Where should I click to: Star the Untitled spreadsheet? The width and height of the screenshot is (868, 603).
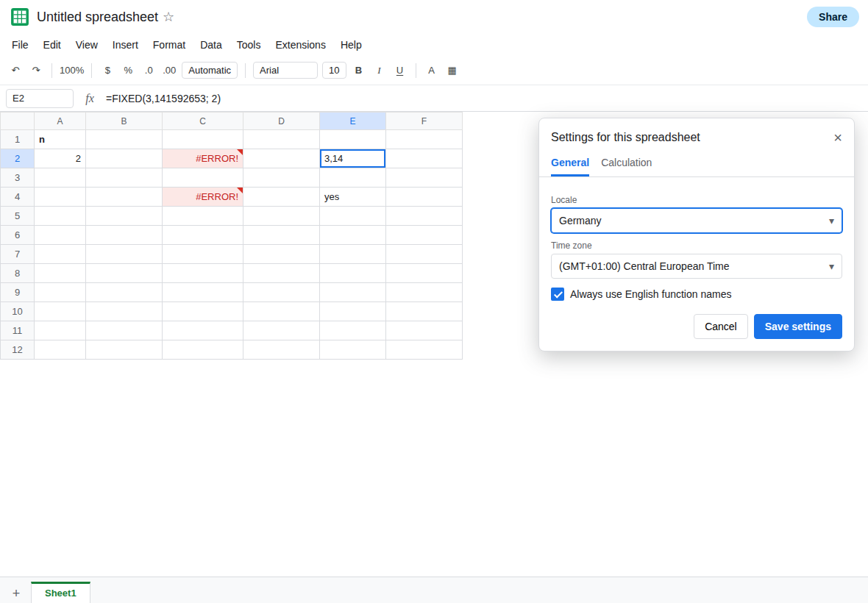169,17
